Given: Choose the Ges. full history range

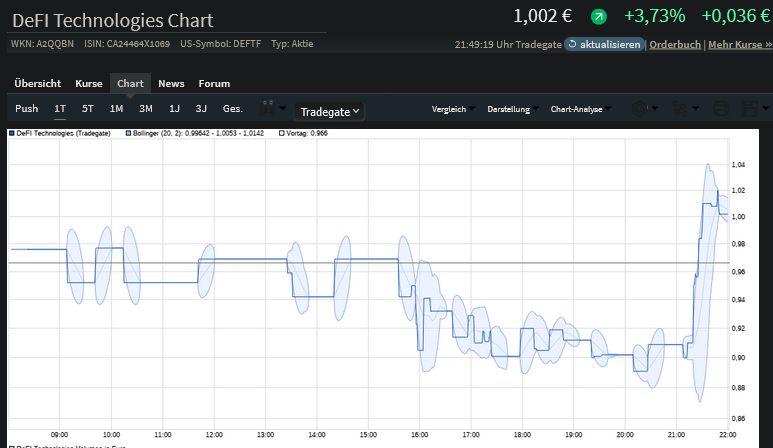Looking at the screenshot, I should point(232,108).
